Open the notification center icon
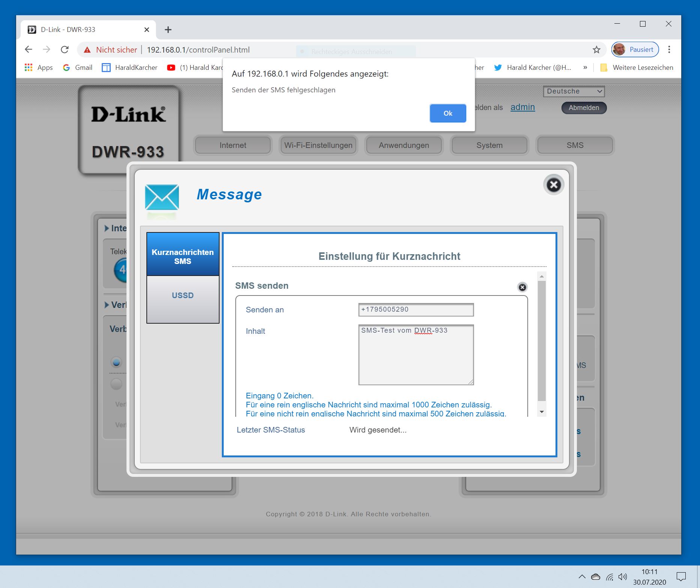The height and width of the screenshot is (588, 700). click(681, 577)
